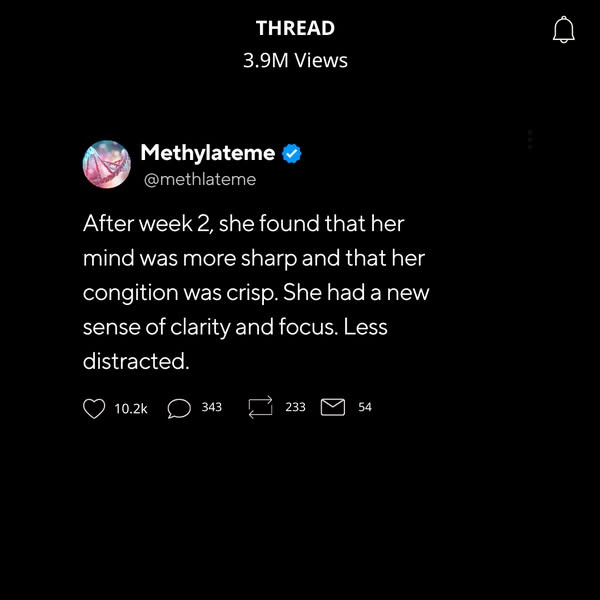
Task: Click the 233 reposts count
Action: [295, 407]
